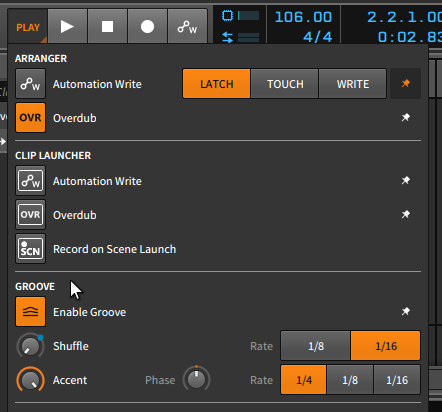442x412 pixels.
Task: Click the 106.00 tempo field
Action: 303,17
